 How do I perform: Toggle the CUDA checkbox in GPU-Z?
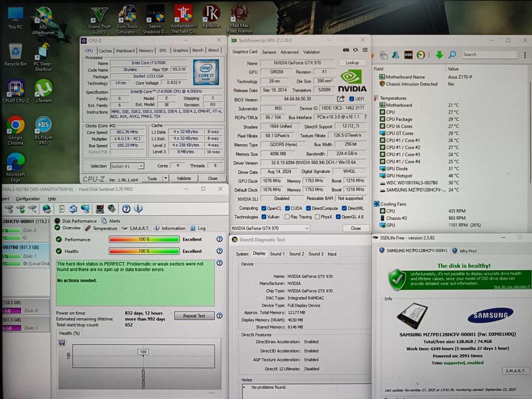(287, 208)
